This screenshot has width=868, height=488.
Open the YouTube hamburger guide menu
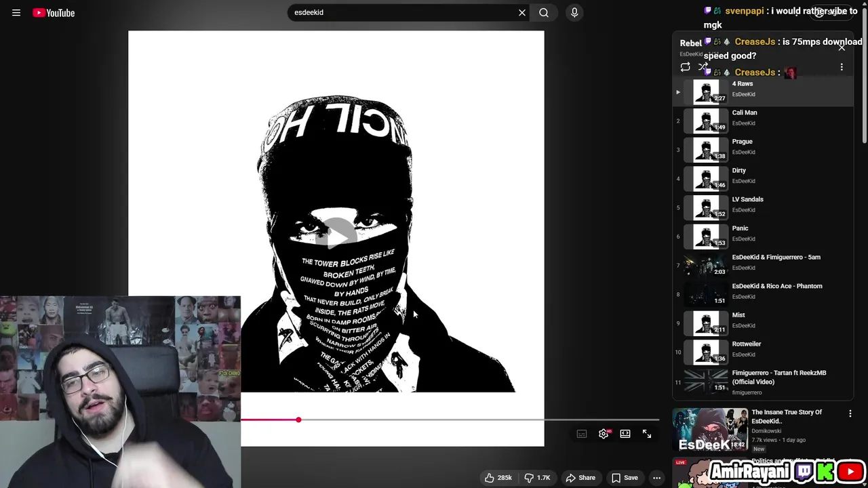[16, 12]
